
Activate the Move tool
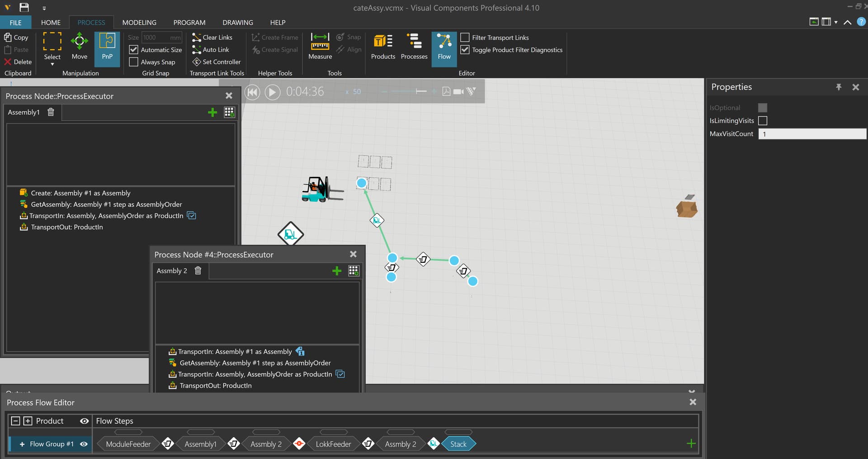tap(79, 47)
